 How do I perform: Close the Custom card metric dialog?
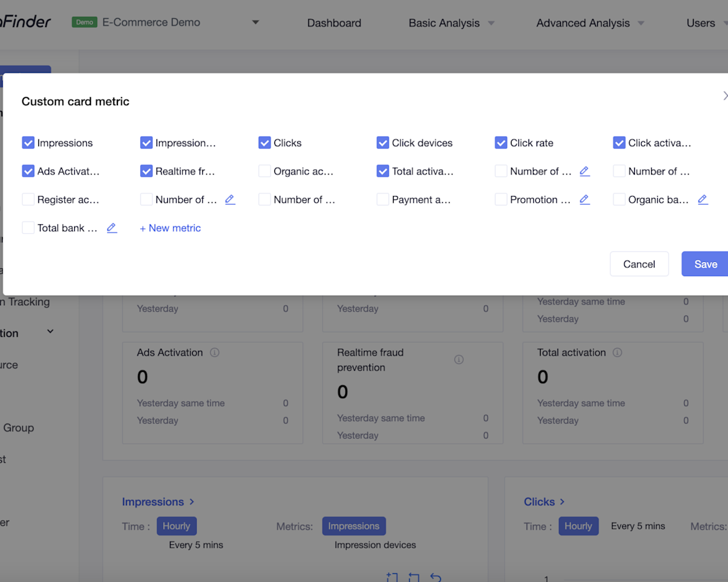click(x=725, y=96)
